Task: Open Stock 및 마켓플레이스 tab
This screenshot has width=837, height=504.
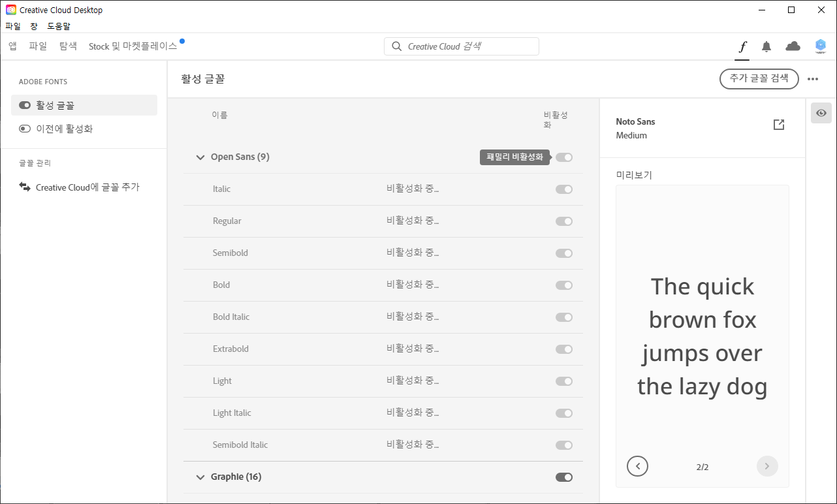Action: (133, 46)
